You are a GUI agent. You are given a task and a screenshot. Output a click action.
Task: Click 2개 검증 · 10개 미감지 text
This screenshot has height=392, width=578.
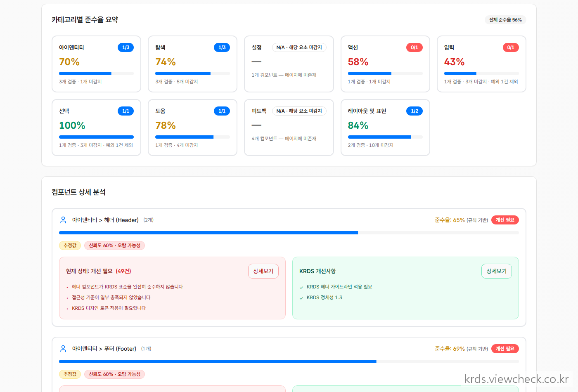[371, 145]
